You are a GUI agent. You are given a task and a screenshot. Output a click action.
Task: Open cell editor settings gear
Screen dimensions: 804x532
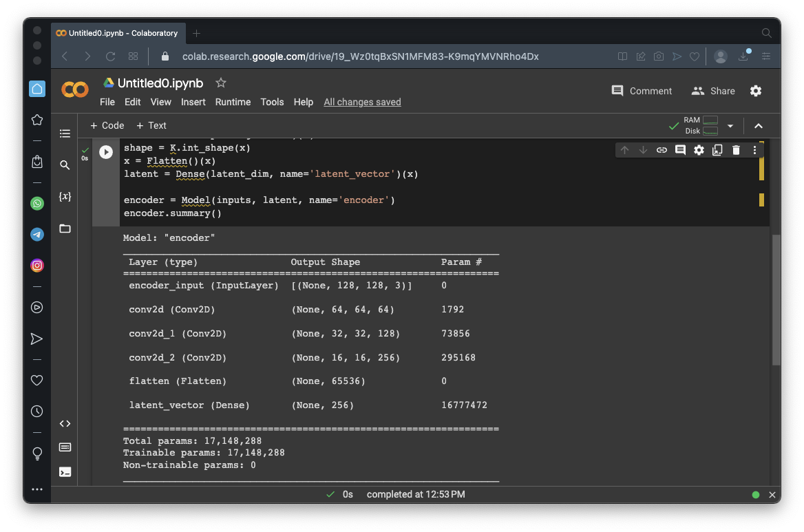point(699,150)
